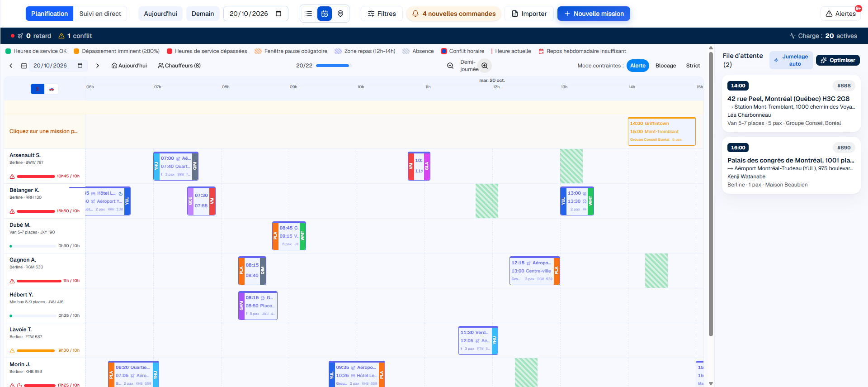Screen dimensions: 868x387
Task: Set constraint mode to Alerte
Action: point(638,66)
